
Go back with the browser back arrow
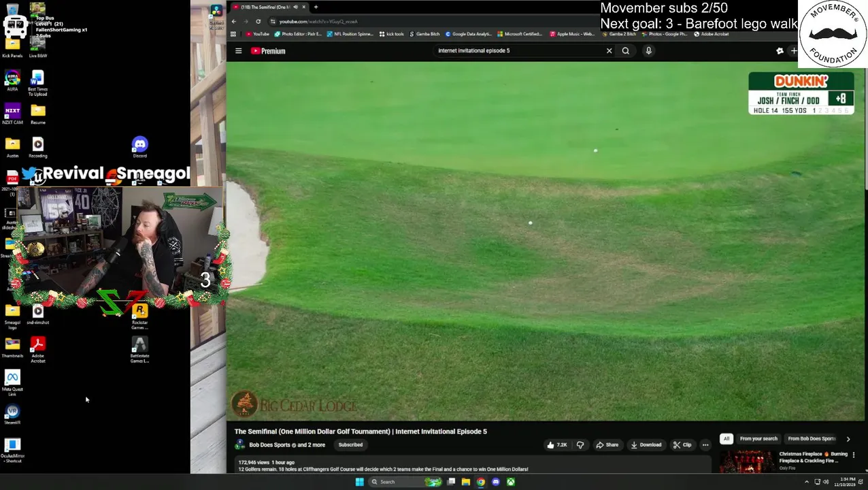[234, 21]
